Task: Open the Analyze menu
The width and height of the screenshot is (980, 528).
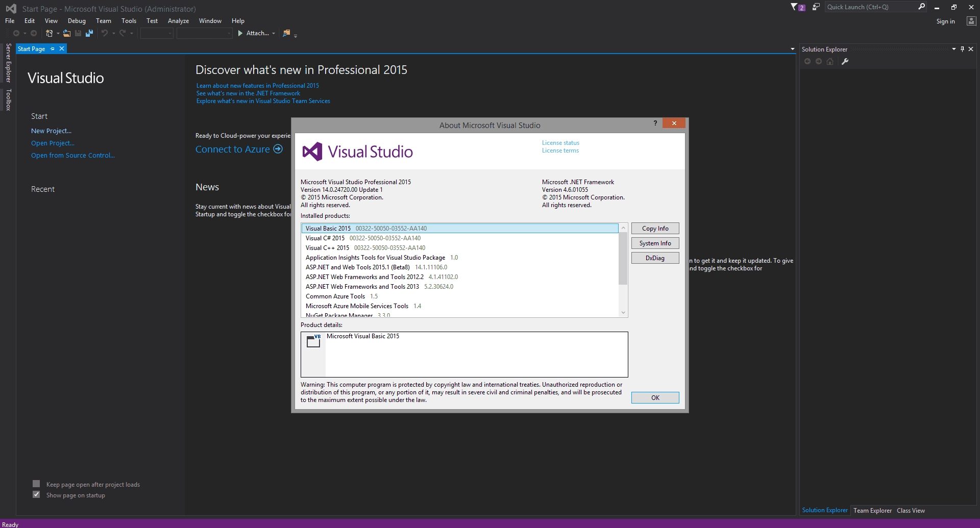Action: tap(178, 21)
